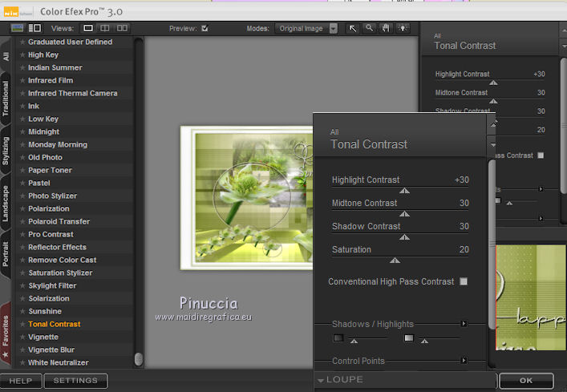Adjust Shadow Contrast slider in enlarged panel

[404, 237]
